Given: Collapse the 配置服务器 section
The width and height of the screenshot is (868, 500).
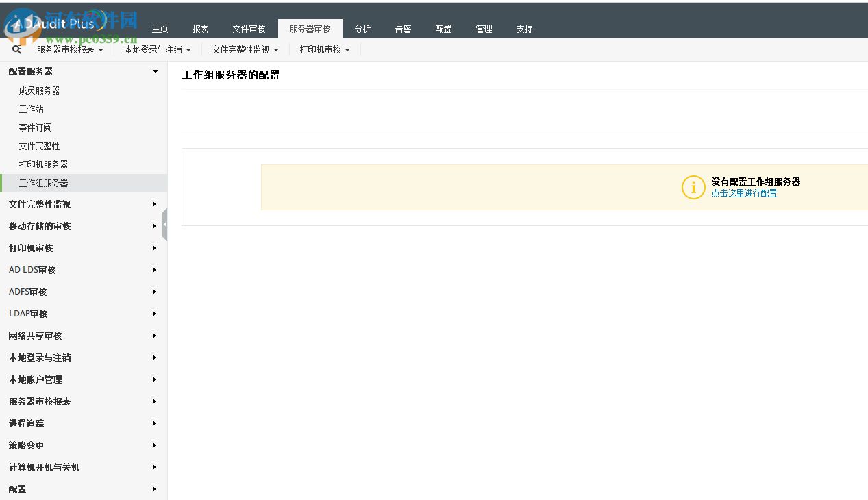Looking at the screenshot, I should point(153,71).
